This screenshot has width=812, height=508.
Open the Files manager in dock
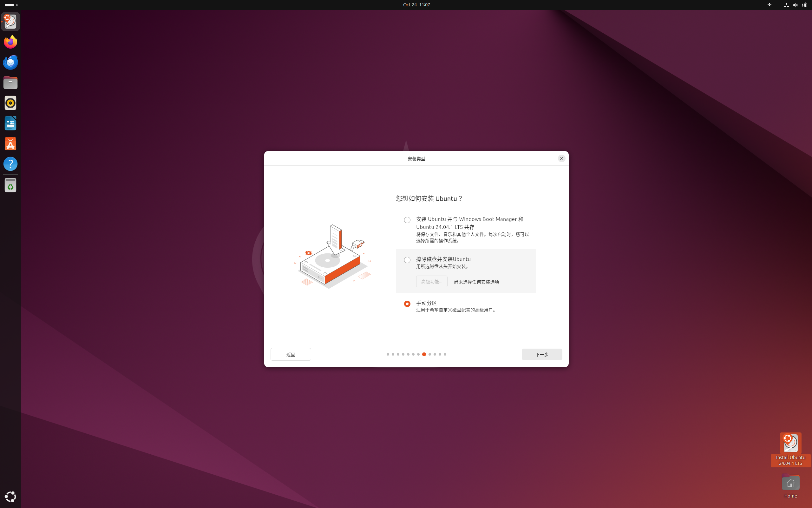pyautogui.click(x=10, y=83)
